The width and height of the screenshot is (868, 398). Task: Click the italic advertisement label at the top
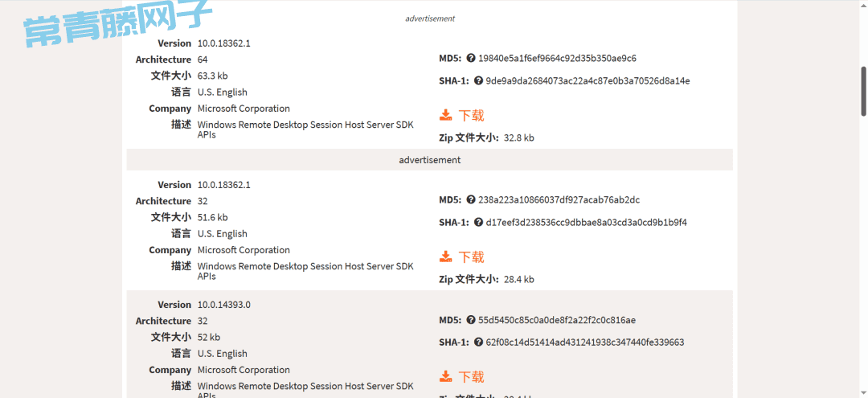[430, 18]
